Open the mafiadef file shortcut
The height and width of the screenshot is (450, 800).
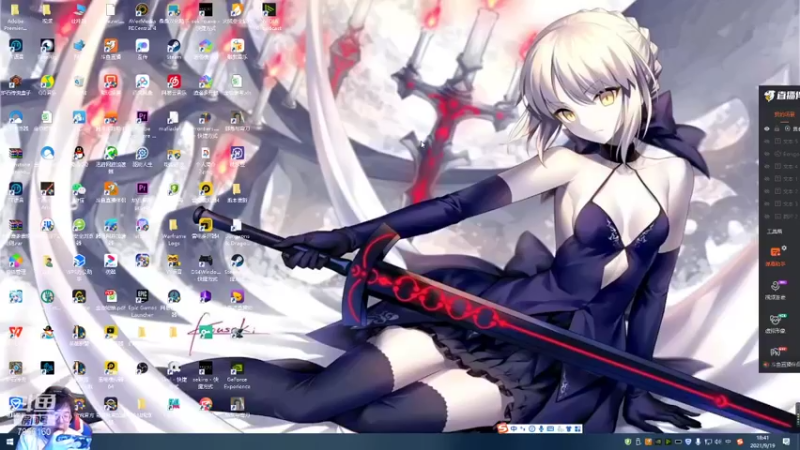173,118
